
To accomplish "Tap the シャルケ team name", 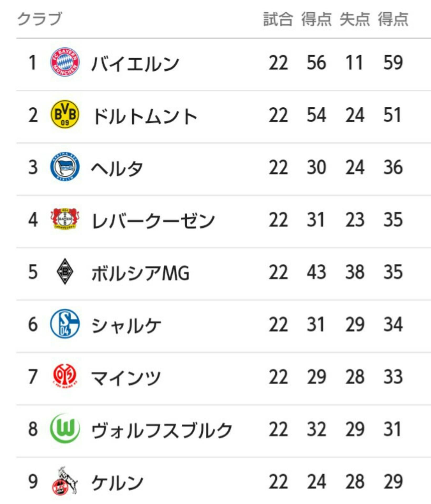I will point(126,325).
